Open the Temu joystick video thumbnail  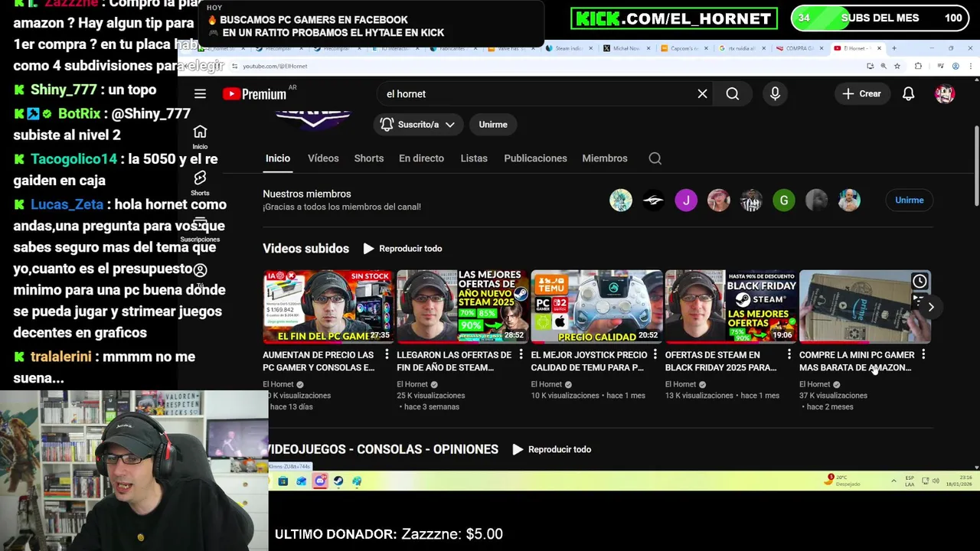(596, 306)
